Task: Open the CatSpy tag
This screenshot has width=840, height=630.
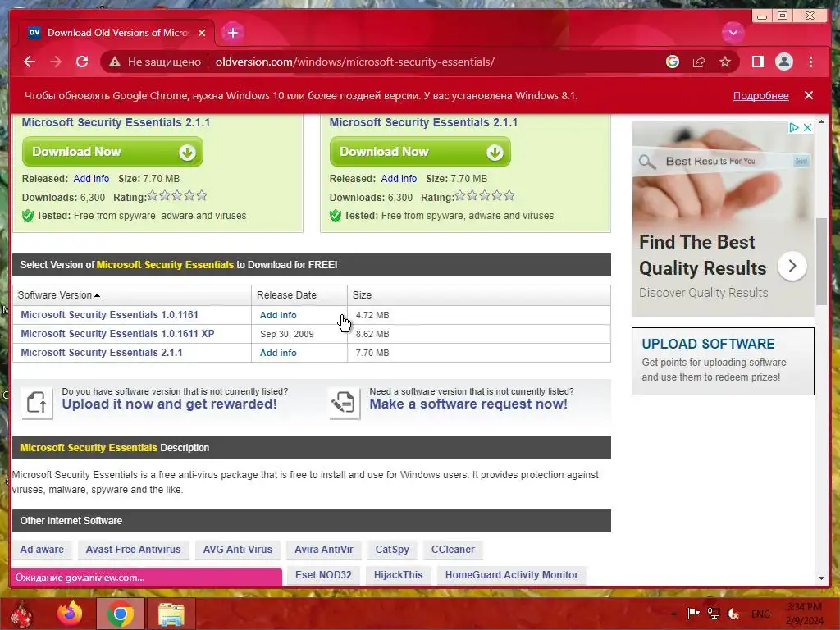Action: [392, 549]
